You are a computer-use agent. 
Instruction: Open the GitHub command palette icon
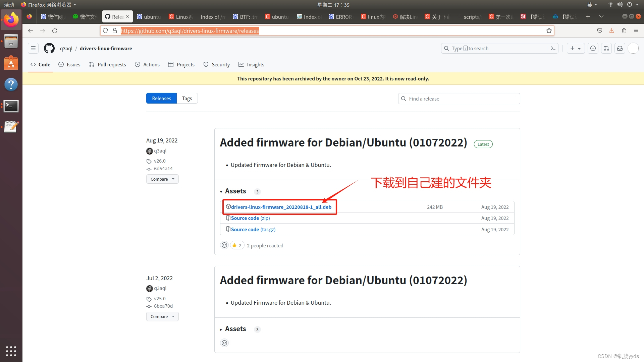point(553,48)
